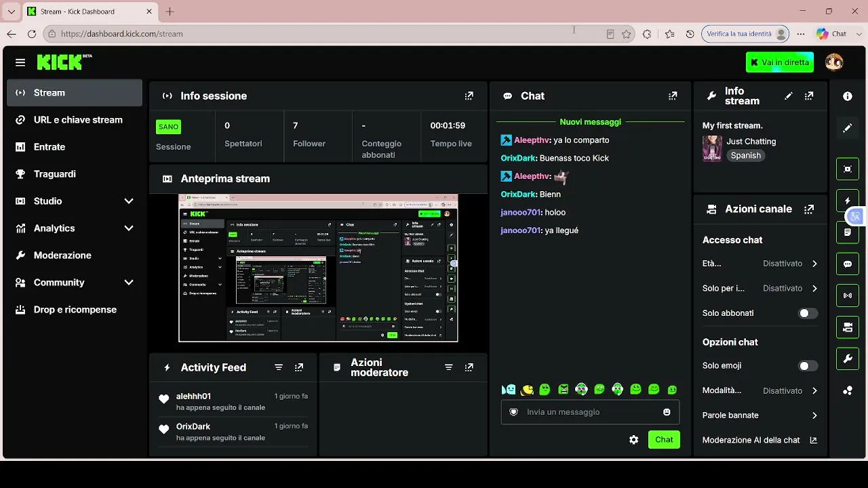Click the Vai in diretta button
This screenshot has width=868, height=488.
(x=780, y=62)
